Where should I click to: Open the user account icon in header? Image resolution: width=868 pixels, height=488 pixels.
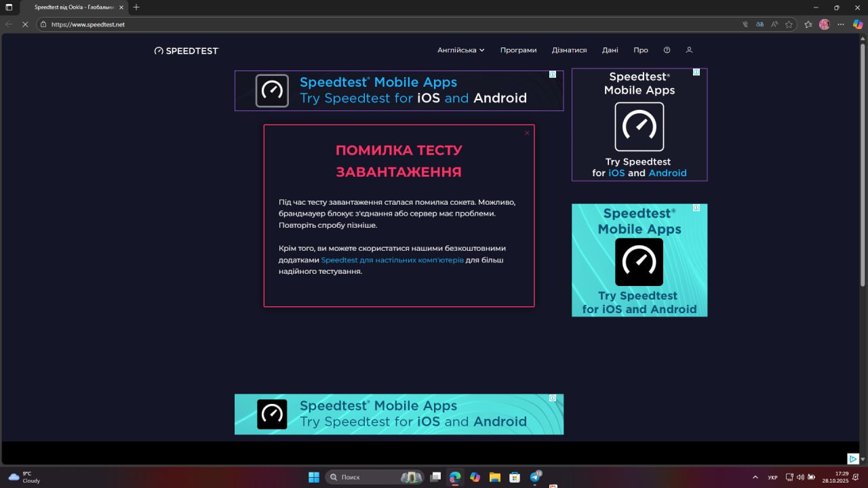(x=689, y=50)
